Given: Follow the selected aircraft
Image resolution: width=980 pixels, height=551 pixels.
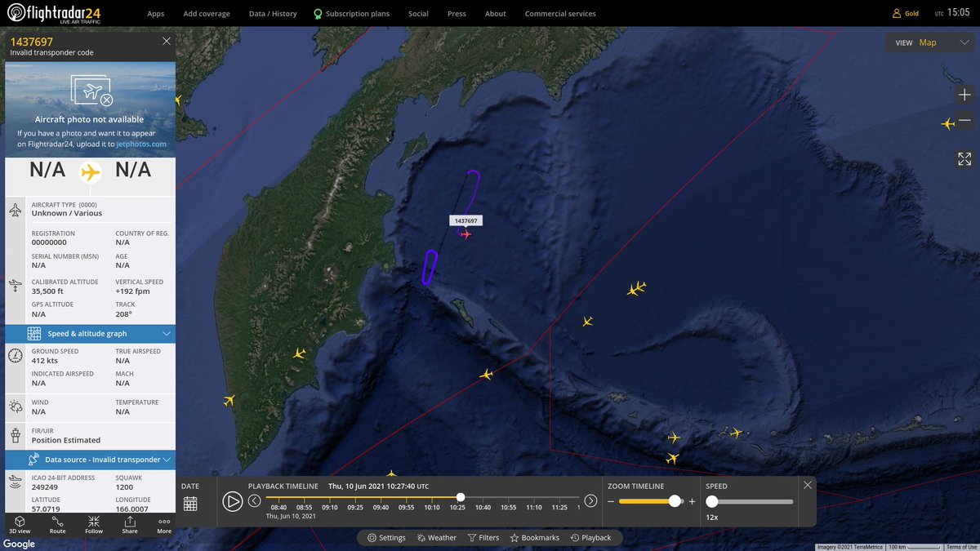Looking at the screenshot, I should [x=94, y=524].
